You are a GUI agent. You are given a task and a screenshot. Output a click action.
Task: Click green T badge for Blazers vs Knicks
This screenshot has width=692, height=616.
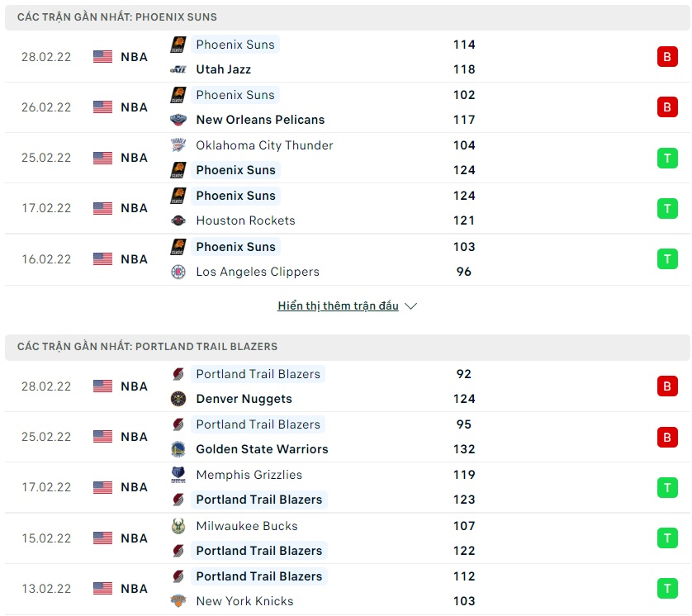tap(666, 589)
